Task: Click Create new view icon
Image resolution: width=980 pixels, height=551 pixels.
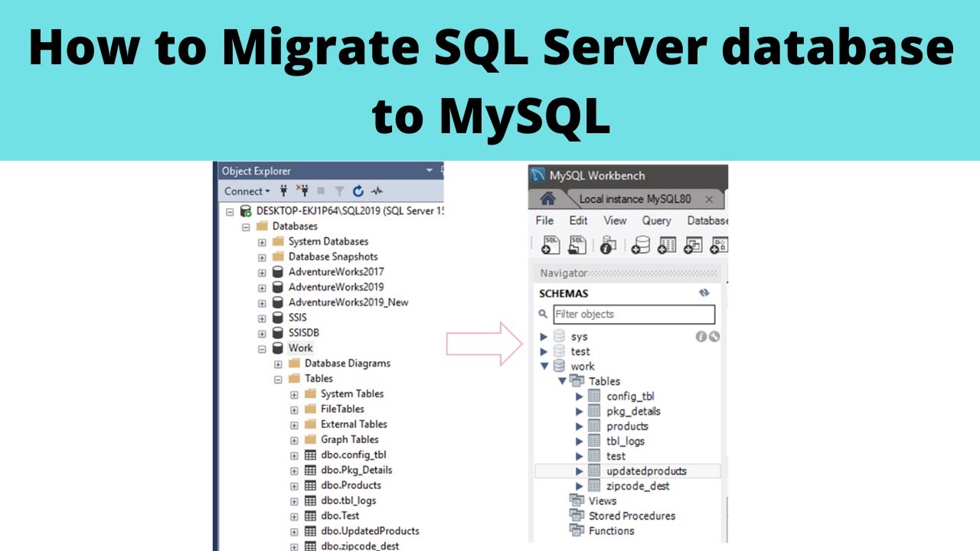Action: coord(693,245)
